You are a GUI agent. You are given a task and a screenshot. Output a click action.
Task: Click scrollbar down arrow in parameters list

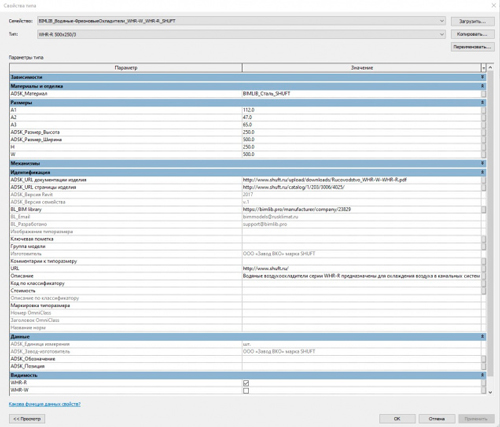pyautogui.click(x=490, y=392)
